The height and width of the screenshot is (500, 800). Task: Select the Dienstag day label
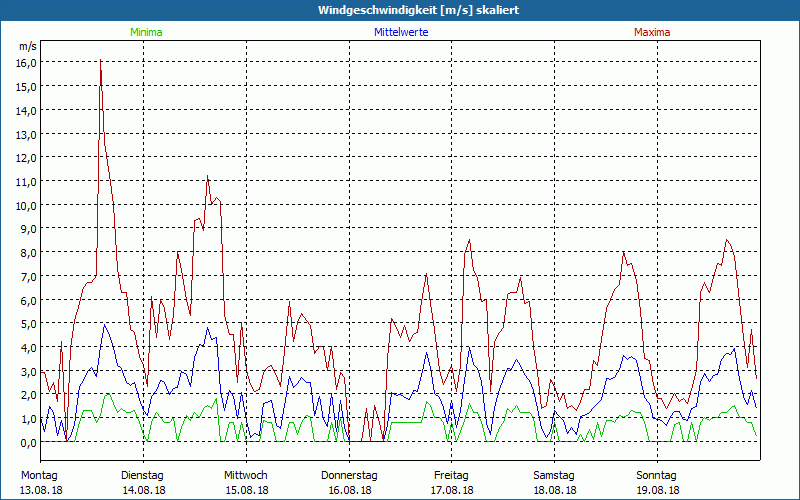pyautogui.click(x=143, y=475)
